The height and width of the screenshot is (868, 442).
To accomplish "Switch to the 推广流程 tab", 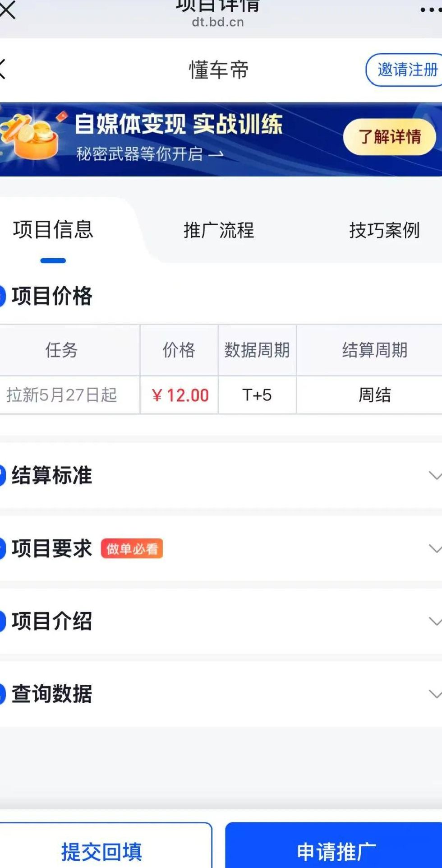I will point(219,230).
